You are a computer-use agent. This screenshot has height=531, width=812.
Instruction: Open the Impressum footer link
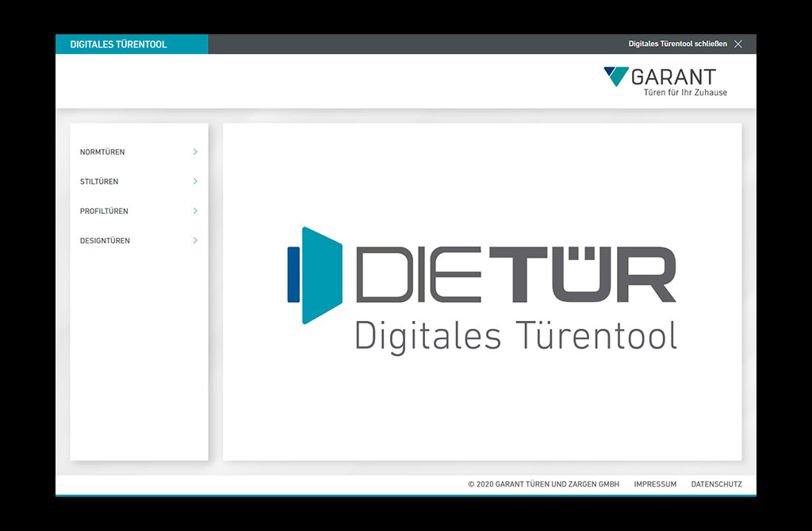655,484
